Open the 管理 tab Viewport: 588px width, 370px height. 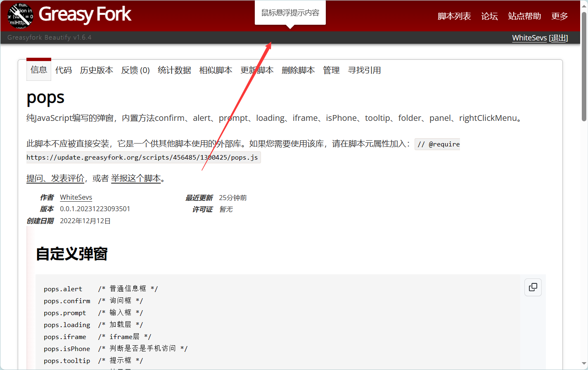(x=331, y=70)
